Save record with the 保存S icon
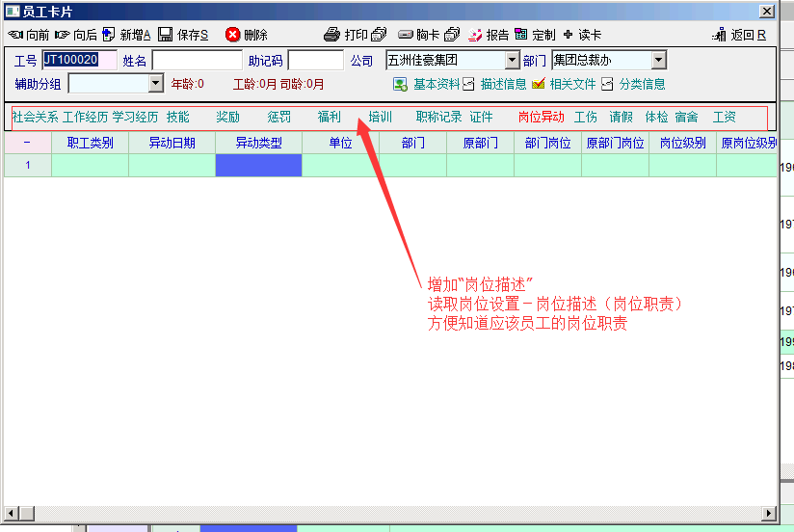The width and height of the screenshot is (794, 532). pyautogui.click(x=166, y=35)
